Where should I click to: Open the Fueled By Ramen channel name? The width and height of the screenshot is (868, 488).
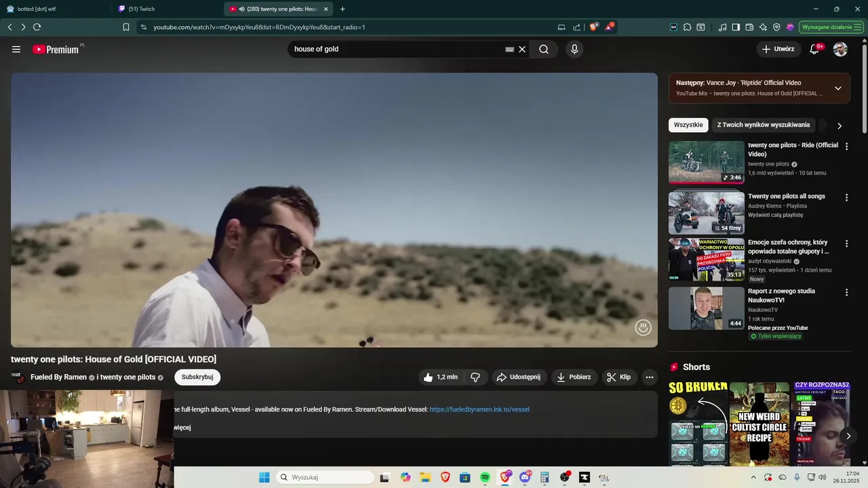click(58, 378)
